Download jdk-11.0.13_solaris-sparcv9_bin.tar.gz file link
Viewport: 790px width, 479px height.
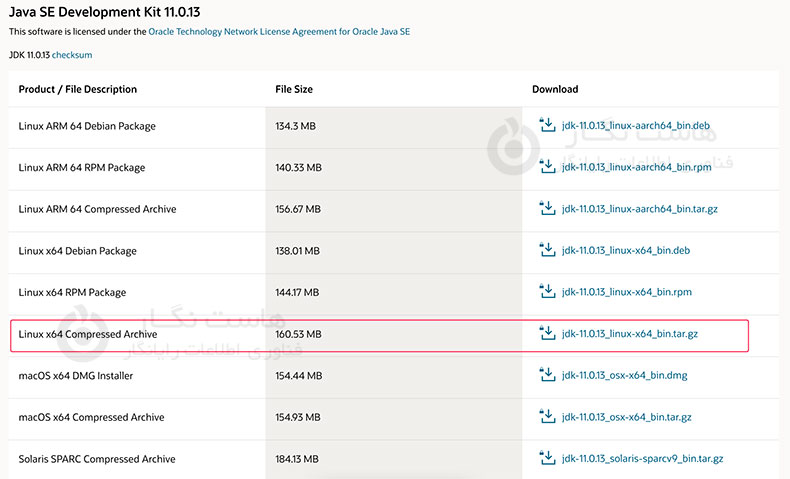[x=642, y=459]
